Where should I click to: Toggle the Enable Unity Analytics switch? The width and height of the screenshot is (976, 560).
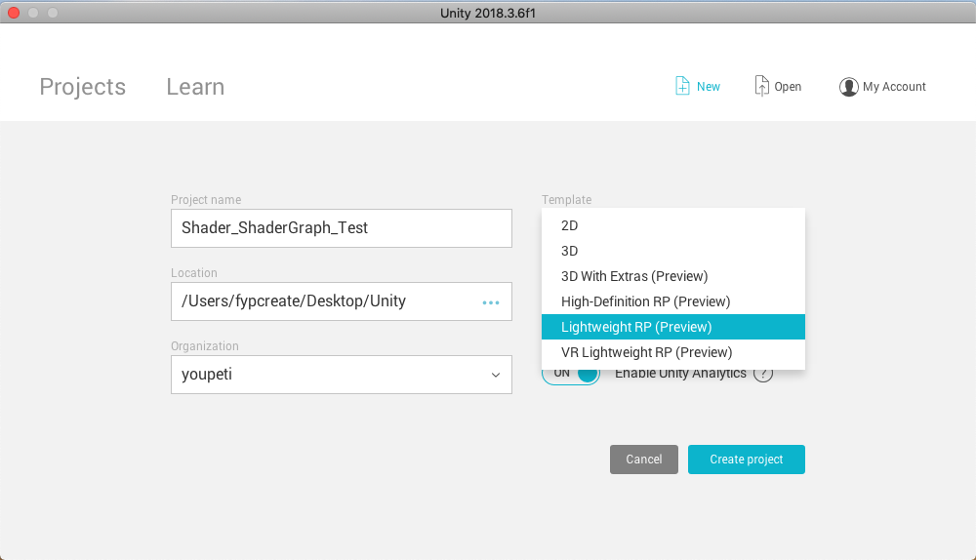click(572, 374)
